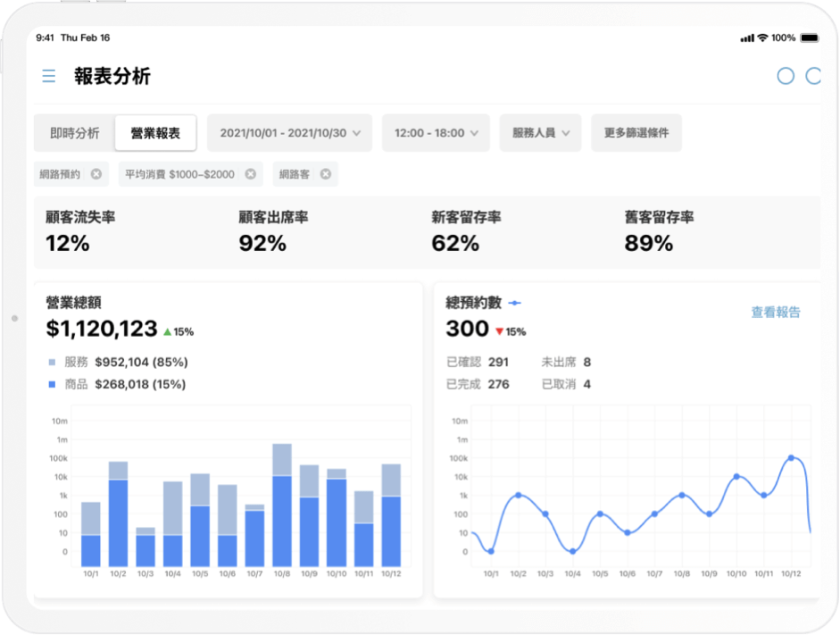Remove the 平均消費 $1000–$2000 filter tag
This screenshot has width=840, height=635.
click(x=251, y=174)
